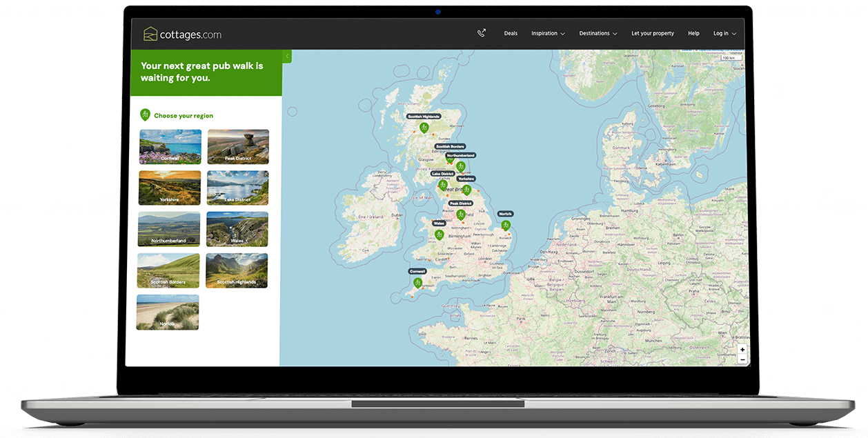Select the Norfolk region thumbnail
This screenshot has width=868, height=438.
click(x=168, y=312)
